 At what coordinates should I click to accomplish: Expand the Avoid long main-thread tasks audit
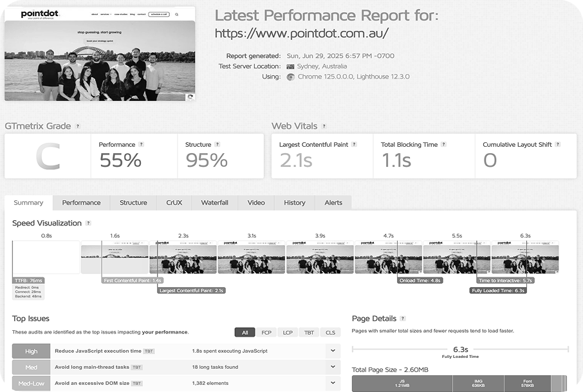[332, 368]
